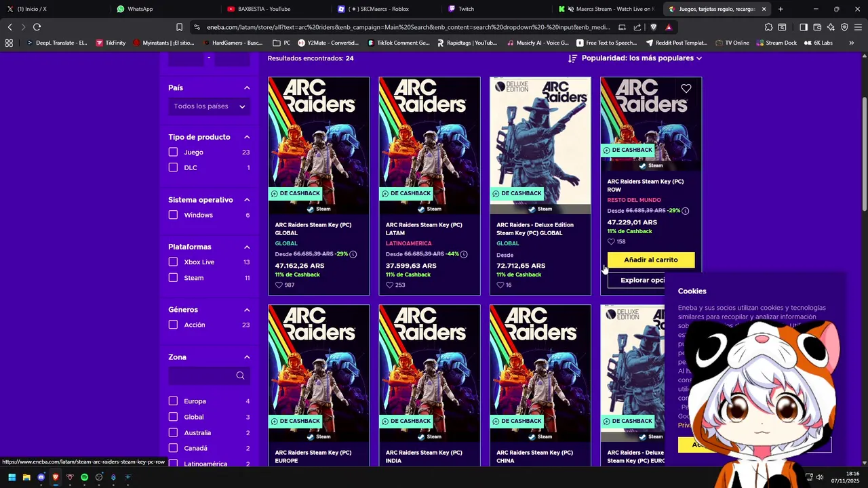The width and height of the screenshot is (868, 488).
Task: Switch to the SKCMaercs Roblox tab
Action: [384, 9]
